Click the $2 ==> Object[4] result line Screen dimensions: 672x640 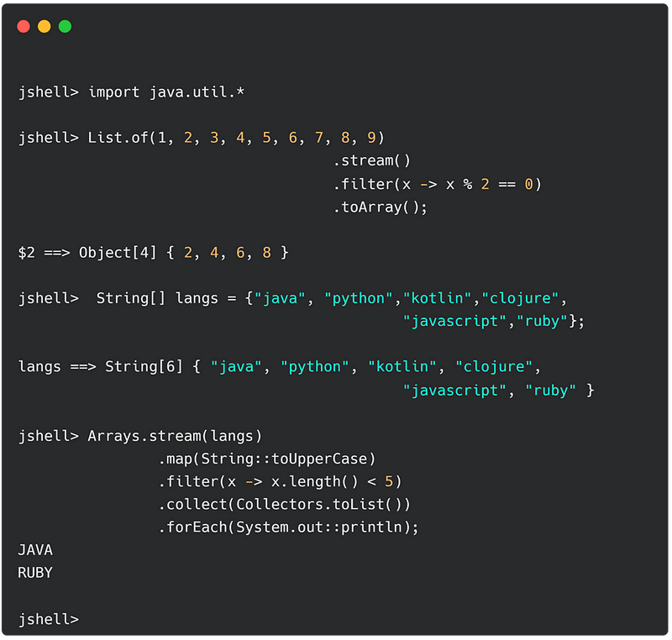(154, 252)
